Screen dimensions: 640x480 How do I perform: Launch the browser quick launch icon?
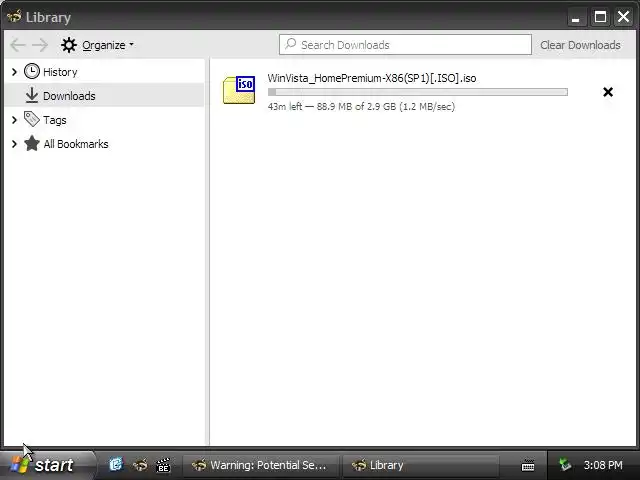pyautogui.click(x=140, y=465)
